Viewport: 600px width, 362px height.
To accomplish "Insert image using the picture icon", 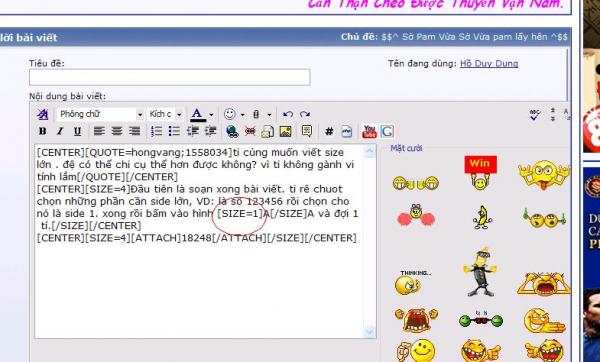I will point(285,131).
